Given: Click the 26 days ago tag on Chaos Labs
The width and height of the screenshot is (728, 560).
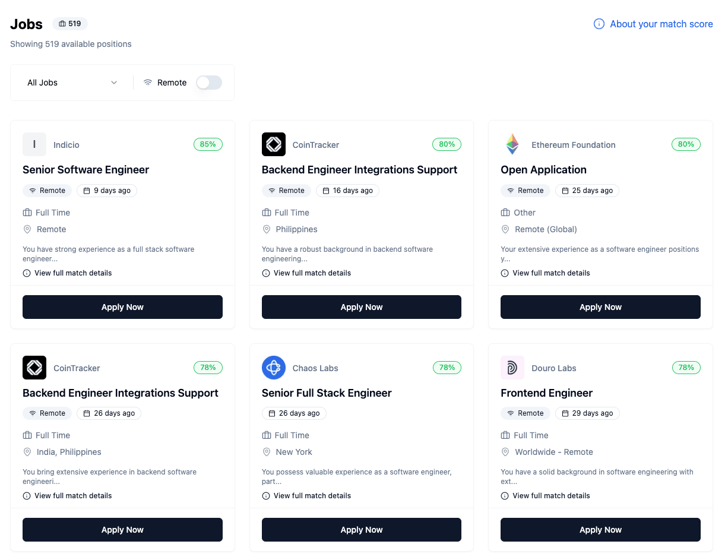Looking at the screenshot, I should coord(294,413).
